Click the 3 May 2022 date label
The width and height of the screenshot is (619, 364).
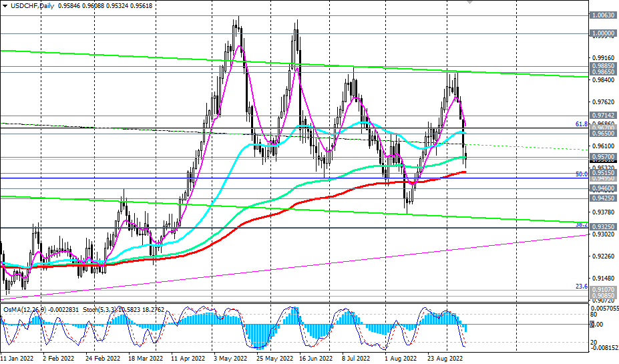pyautogui.click(x=229, y=358)
